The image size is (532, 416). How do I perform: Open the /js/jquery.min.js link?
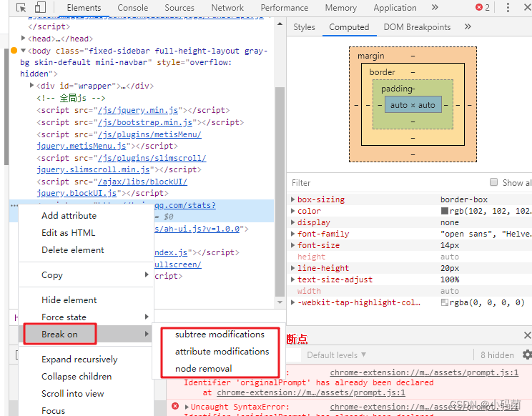point(138,110)
